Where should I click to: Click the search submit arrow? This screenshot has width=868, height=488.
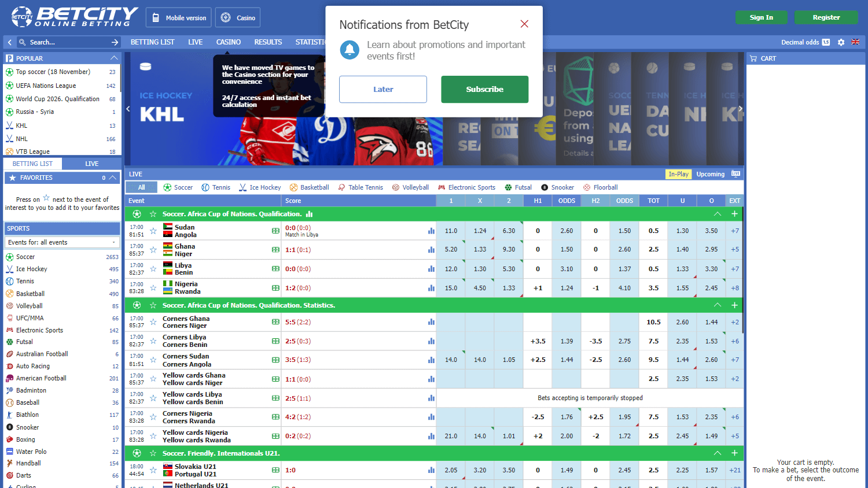coord(115,42)
